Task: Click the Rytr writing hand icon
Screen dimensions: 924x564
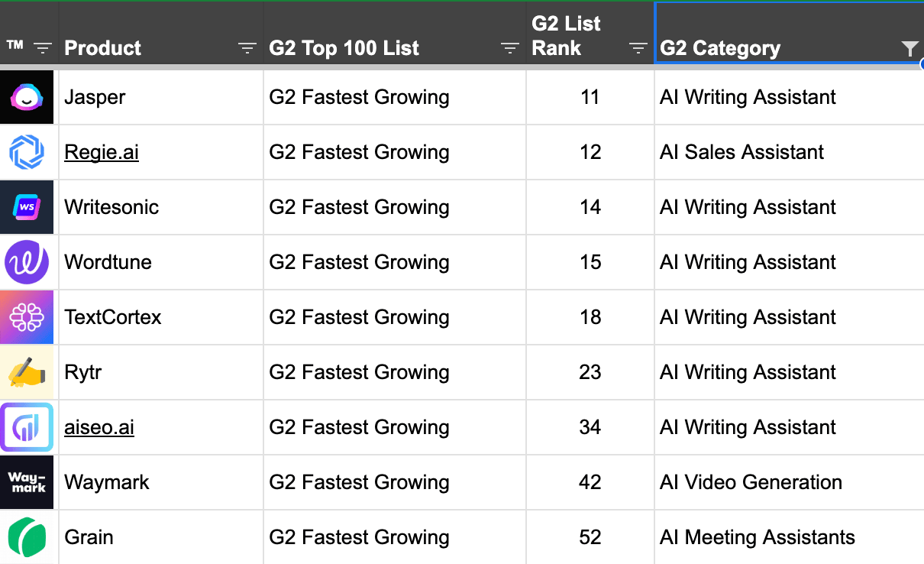Action: (27, 372)
